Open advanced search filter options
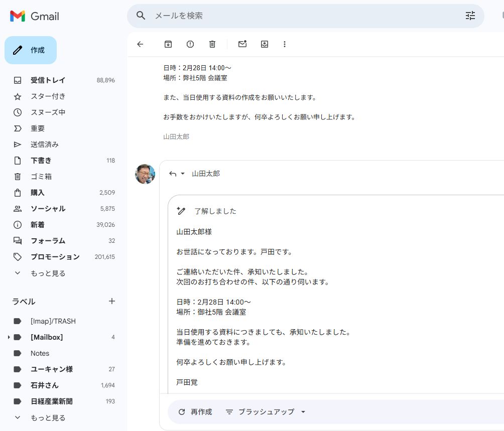Screen dimensions: 504x431 (470, 16)
